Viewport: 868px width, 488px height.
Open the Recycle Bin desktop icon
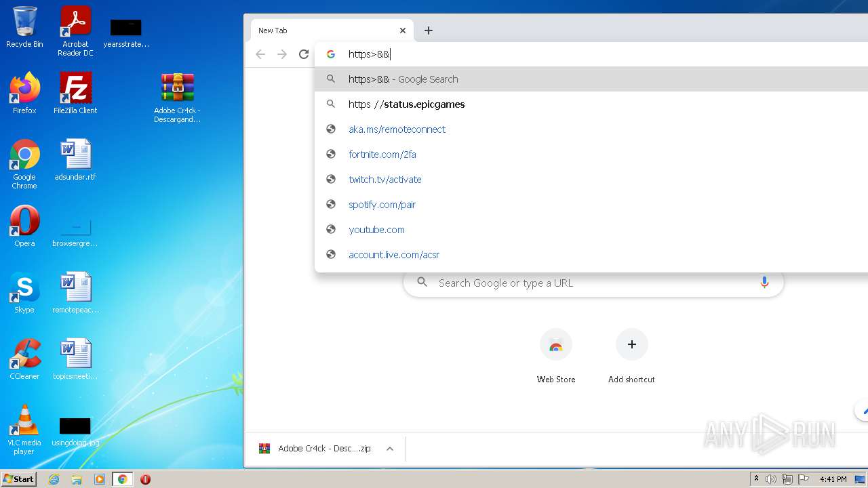pyautogui.click(x=24, y=27)
